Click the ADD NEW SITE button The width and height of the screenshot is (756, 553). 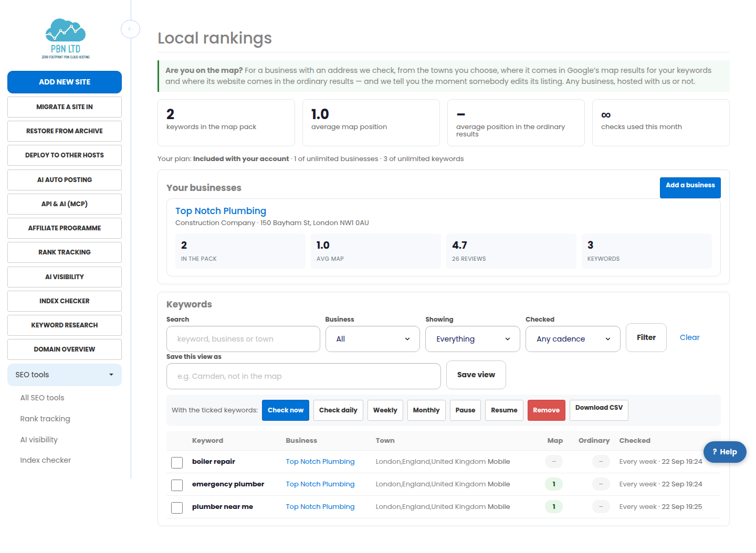click(65, 82)
